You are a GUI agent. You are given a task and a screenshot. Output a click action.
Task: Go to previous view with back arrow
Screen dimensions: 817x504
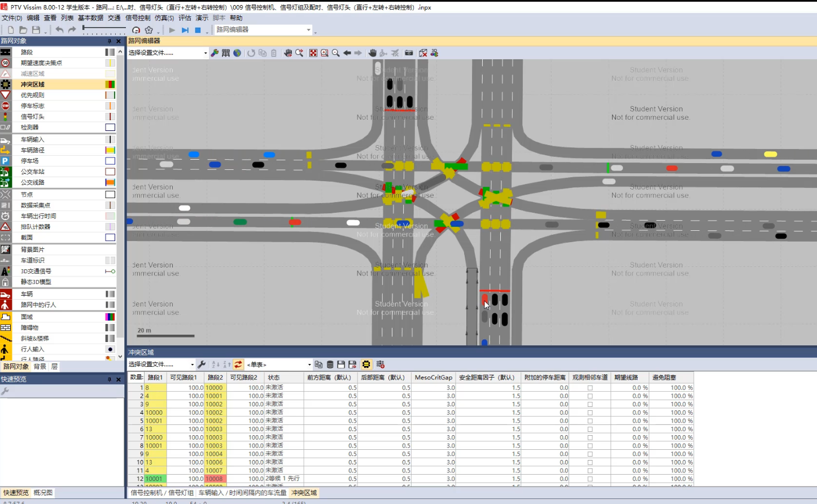[347, 53]
